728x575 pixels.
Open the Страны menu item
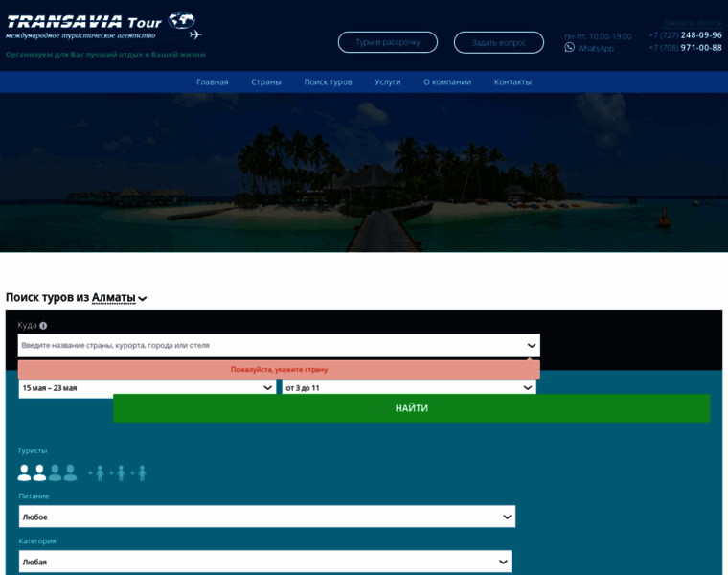tap(266, 81)
